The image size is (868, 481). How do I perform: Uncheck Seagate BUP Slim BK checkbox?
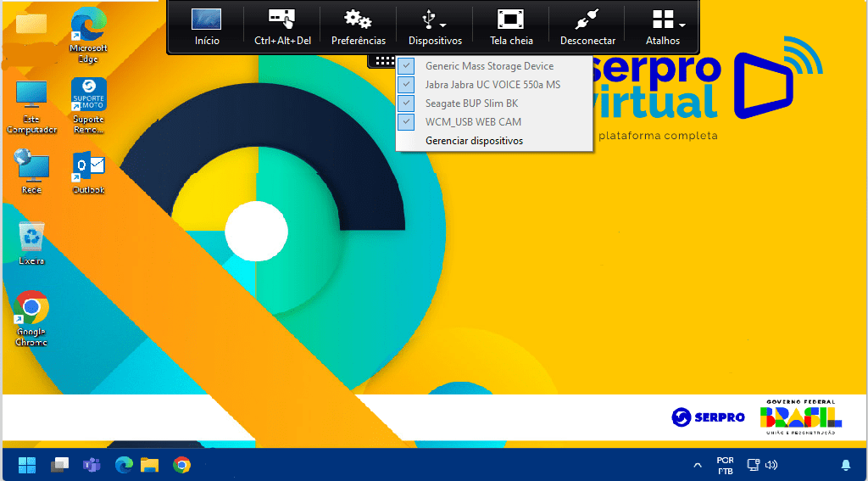click(406, 103)
